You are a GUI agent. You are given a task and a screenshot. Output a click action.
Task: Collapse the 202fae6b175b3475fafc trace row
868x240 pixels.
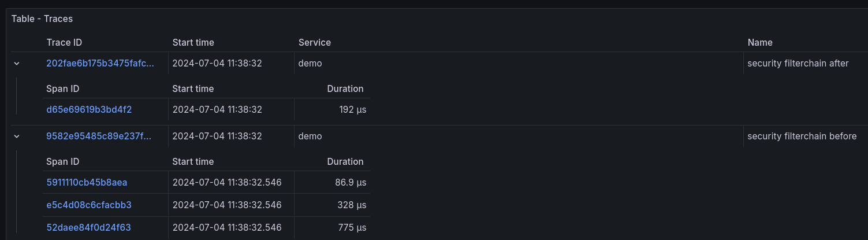coord(17,64)
